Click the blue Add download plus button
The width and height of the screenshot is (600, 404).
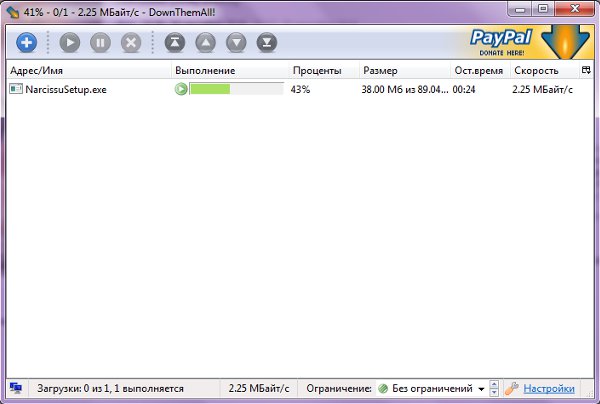[27, 43]
